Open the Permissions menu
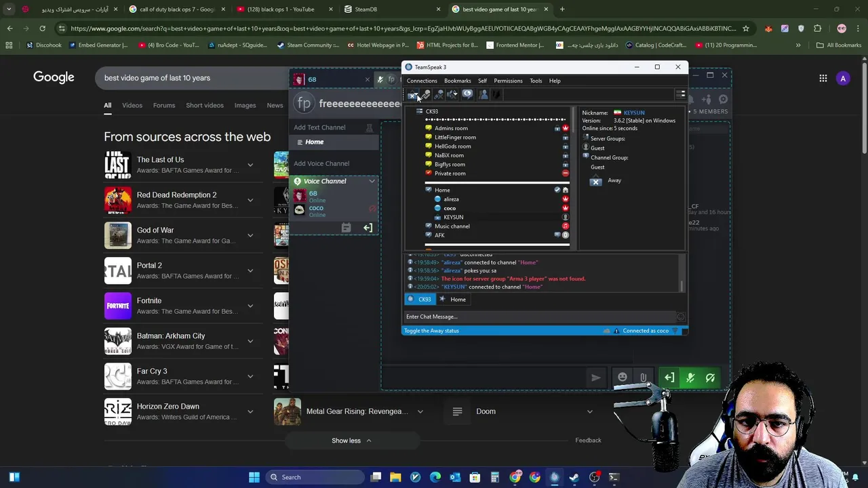This screenshot has width=868, height=488. 508,81
